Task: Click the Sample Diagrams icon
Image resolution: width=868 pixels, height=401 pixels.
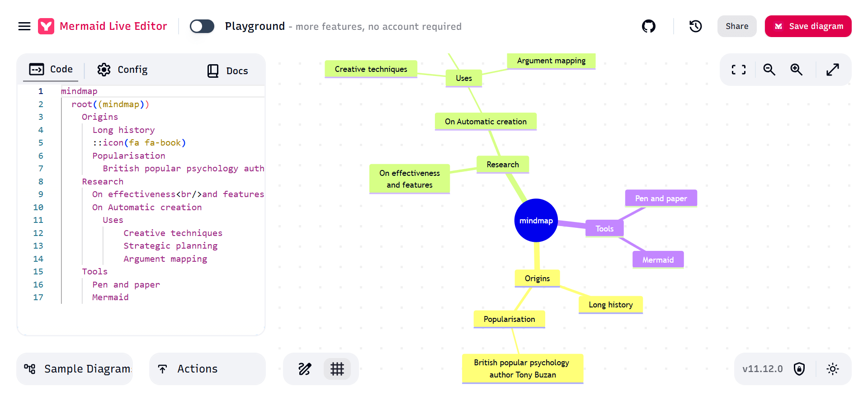Action: click(30, 369)
